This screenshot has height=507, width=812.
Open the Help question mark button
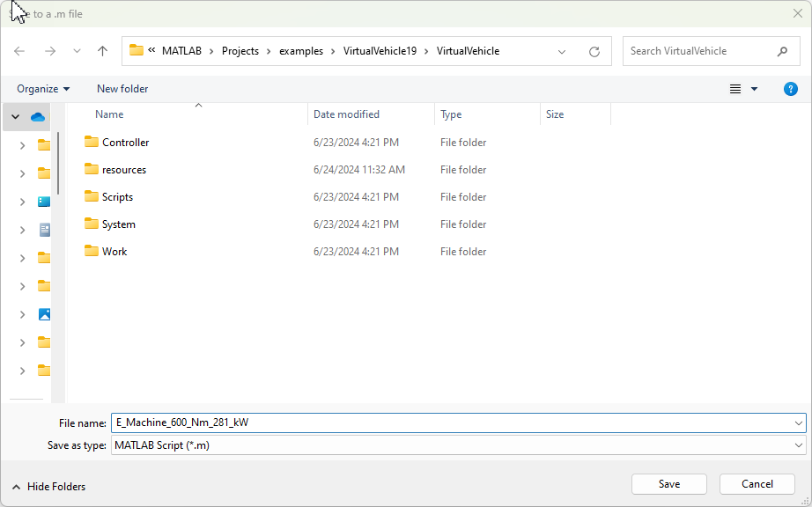tap(790, 89)
